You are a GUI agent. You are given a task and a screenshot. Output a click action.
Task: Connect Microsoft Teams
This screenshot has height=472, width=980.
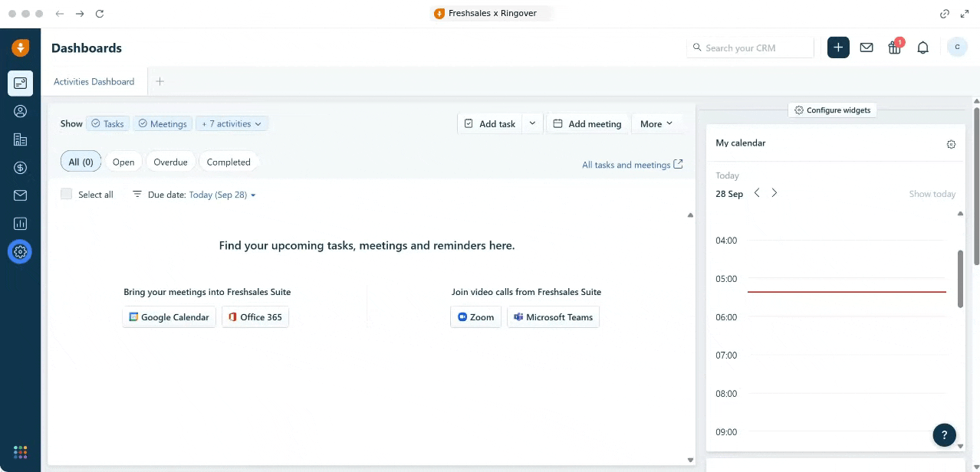click(553, 317)
